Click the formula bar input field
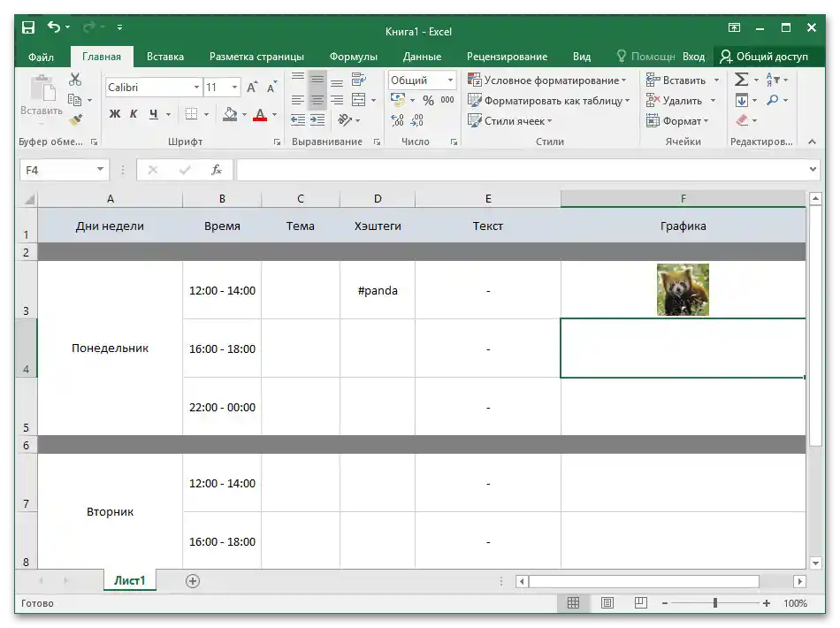The width and height of the screenshot is (840, 628). (x=523, y=170)
